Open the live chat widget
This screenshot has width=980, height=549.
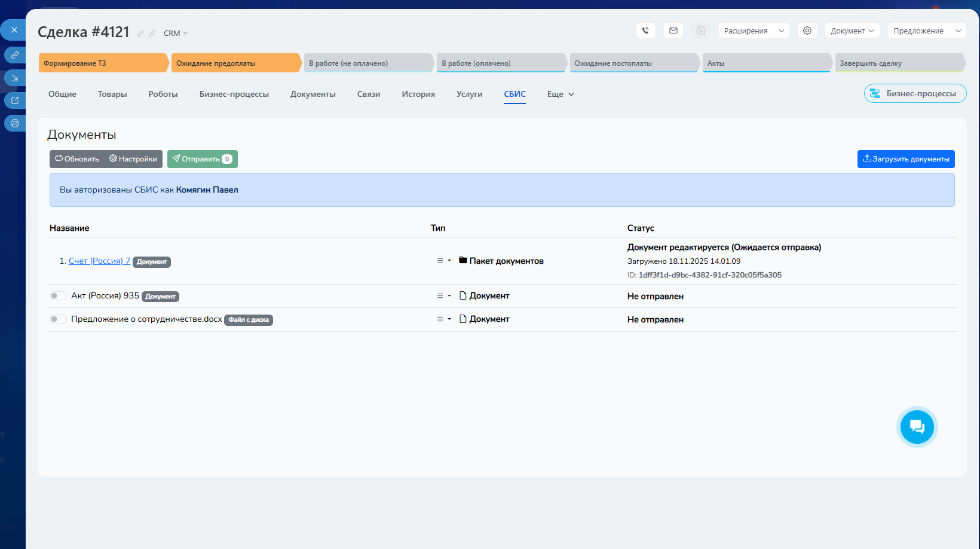917,427
